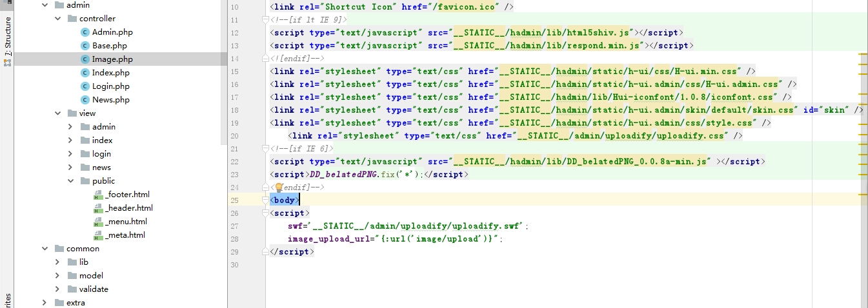
Task: Click the iconfont.css stylesheet line
Action: click(x=530, y=97)
